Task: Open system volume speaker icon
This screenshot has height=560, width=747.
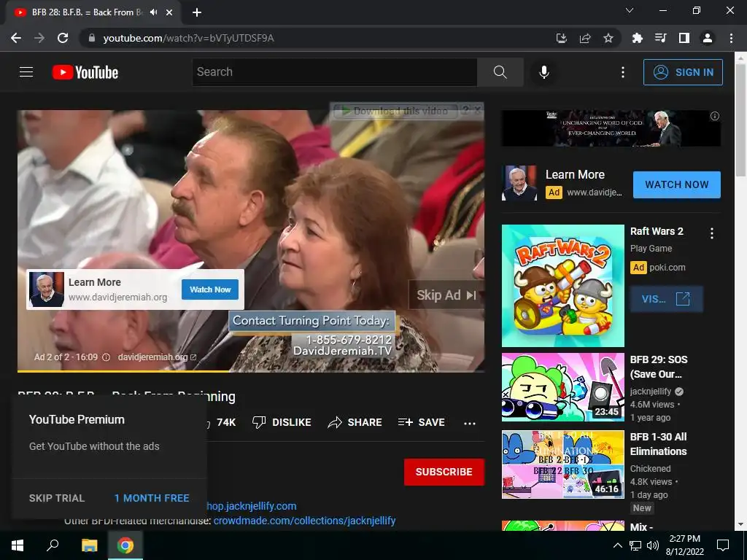Action: [653, 545]
